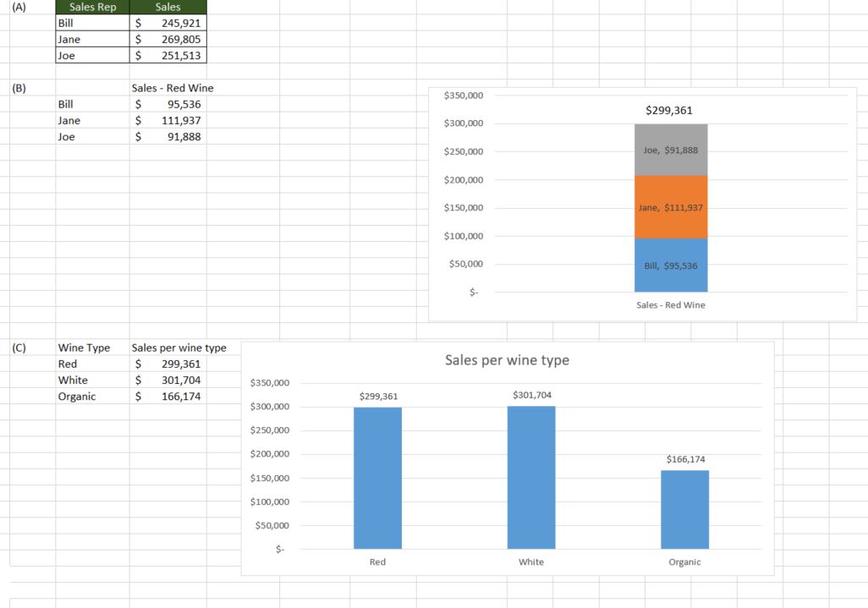Select the Sales per wine type chart title
Image resolution: width=868 pixels, height=608 pixels.
507,360
